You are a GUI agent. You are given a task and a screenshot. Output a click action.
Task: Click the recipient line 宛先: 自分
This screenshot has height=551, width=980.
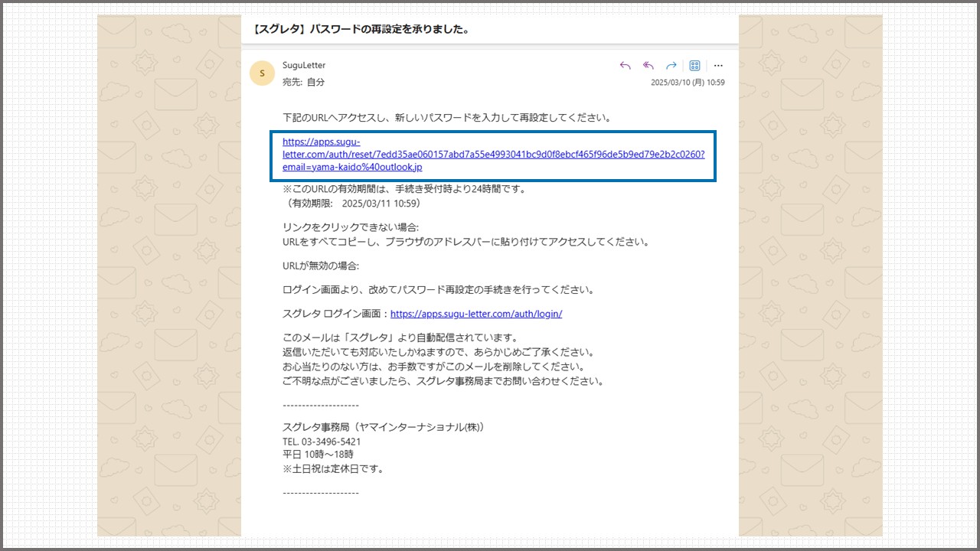click(x=304, y=82)
